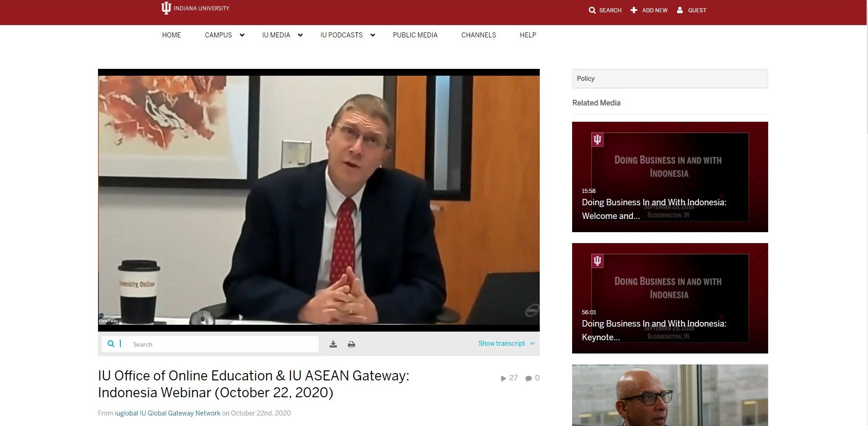Viewport: 868px width, 426px height.
Task: Click the INDIANA UNIVERSITY header text
Action: tap(201, 8)
